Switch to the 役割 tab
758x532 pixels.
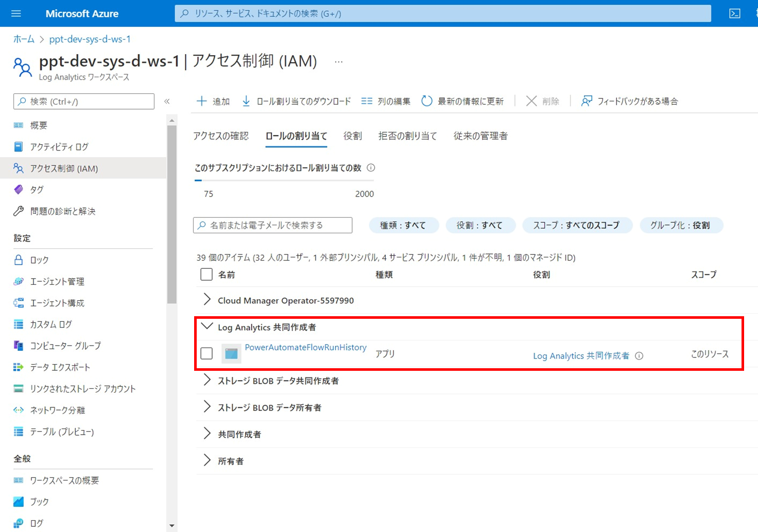click(x=353, y=136)
